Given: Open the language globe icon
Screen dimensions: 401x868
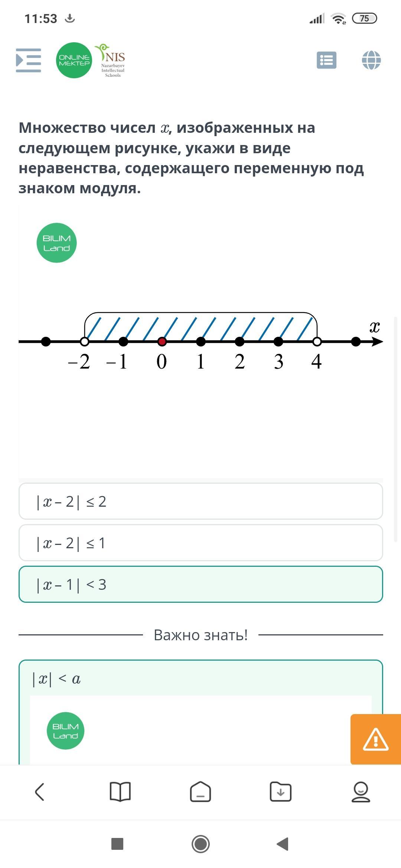Looking at the screenshot, I should [371, 60].
